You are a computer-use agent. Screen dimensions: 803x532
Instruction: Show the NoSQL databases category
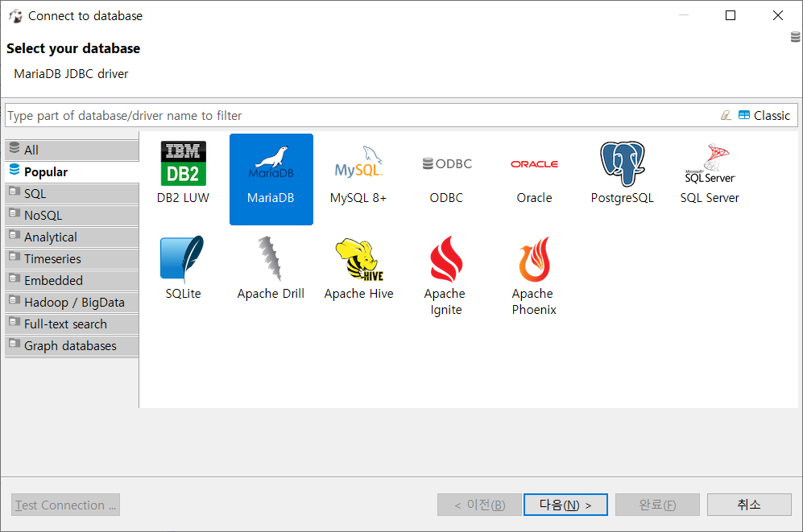click(72, 216)
